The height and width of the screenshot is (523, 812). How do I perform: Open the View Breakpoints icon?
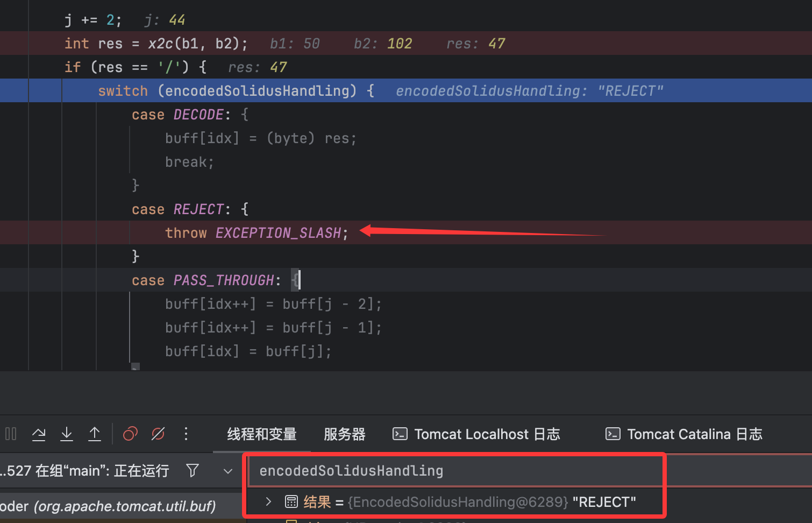click(130, 434)
